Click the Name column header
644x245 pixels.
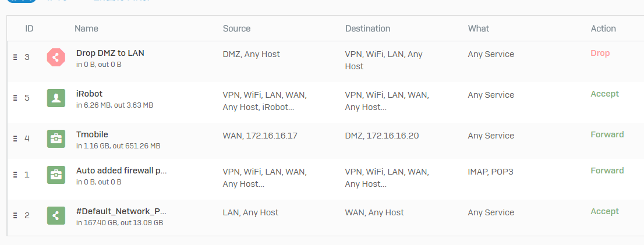click(86, 29)
